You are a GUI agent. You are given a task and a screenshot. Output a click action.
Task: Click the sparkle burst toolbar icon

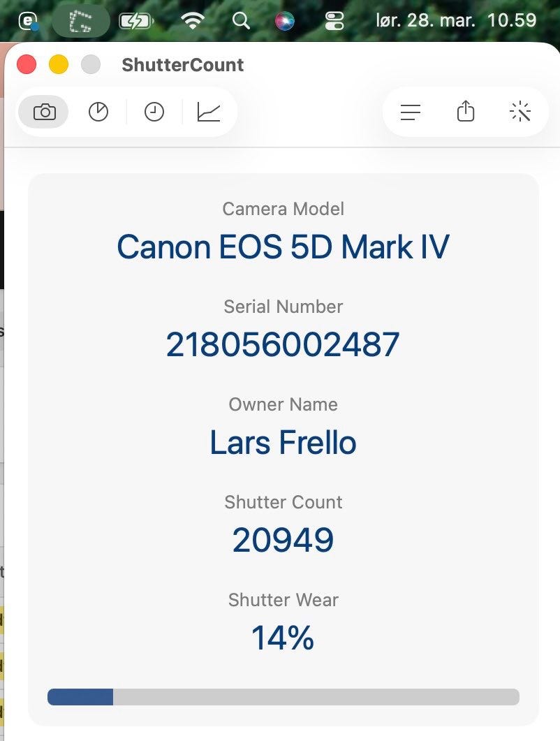tap(520, 112)
